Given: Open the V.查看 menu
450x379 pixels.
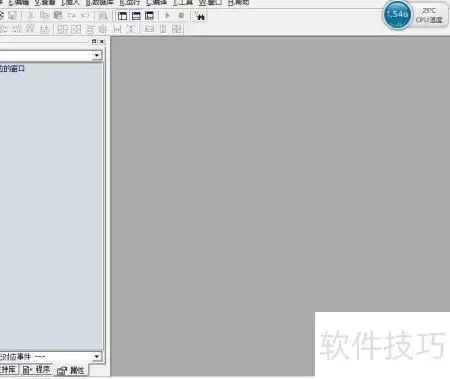Looking at the screenshot, I should (x=45, y=3).
